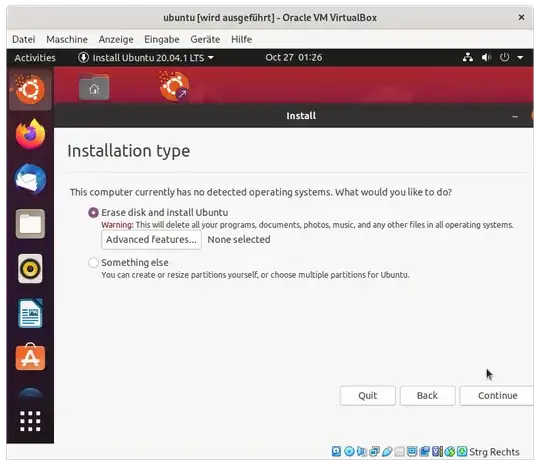Click VirtualBox USB devices status icon
Viewport: 540px width, 466px height.
[x=387, y=451]
